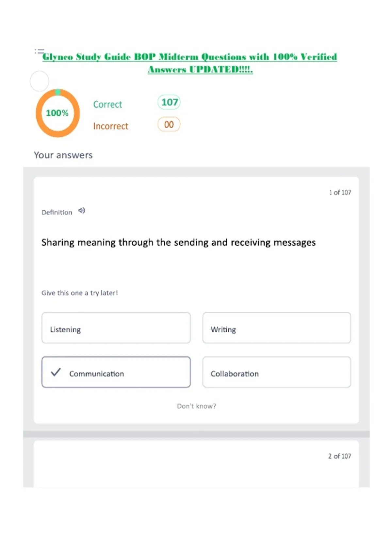The image size is (392, 556).
Task: Play audio for the definition
Action: [x=82, y=211]
